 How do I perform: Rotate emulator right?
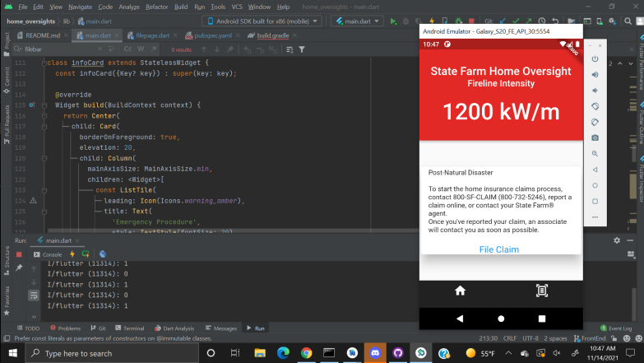click(595, 122)
